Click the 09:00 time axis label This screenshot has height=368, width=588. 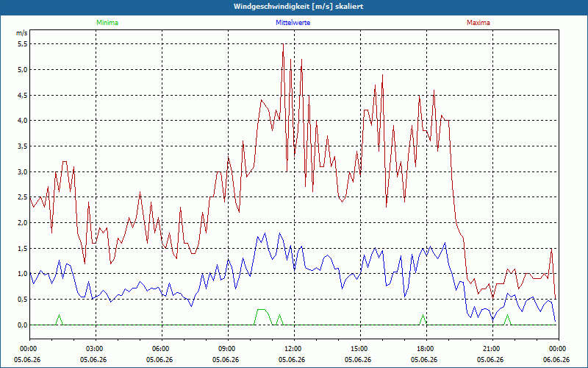point(228,349)
